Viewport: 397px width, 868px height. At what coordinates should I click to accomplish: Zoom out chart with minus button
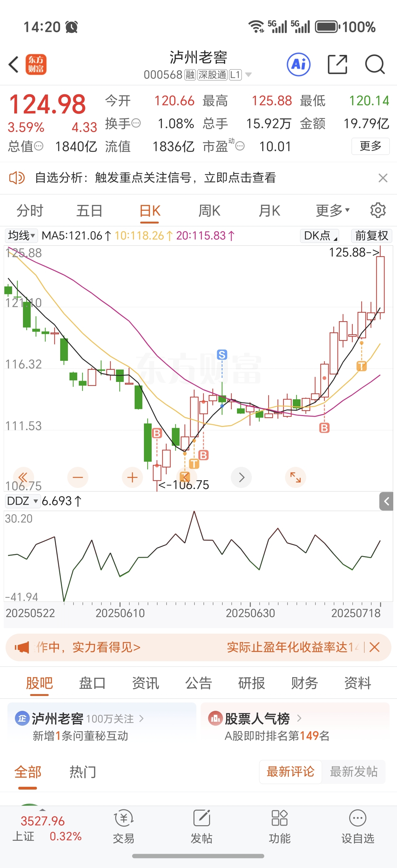[x=78, y=477]
